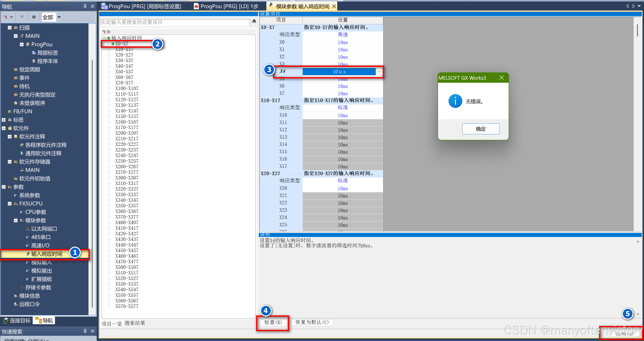
Task: Open navigation options gear icon
Action: [x=34, y=17]
